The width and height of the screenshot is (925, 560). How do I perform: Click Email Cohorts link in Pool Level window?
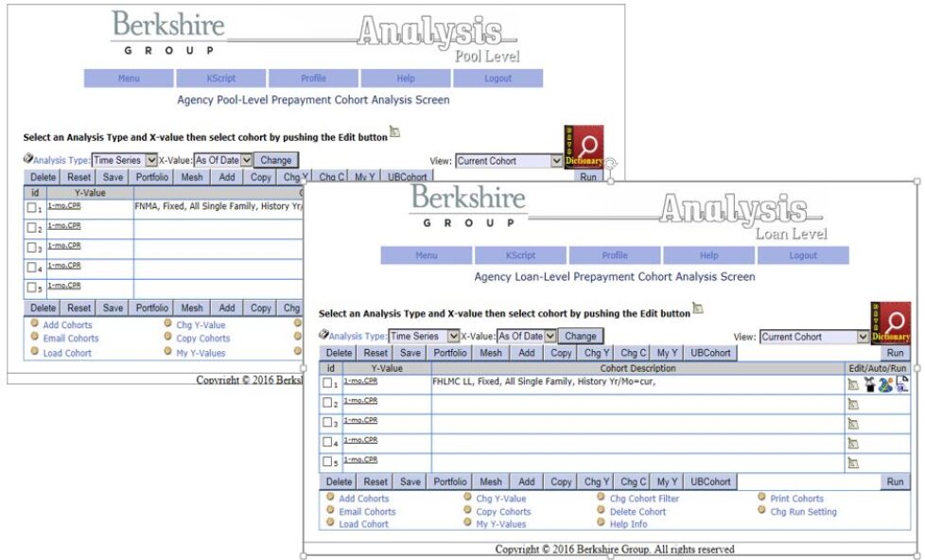click(x=71, y=338)
